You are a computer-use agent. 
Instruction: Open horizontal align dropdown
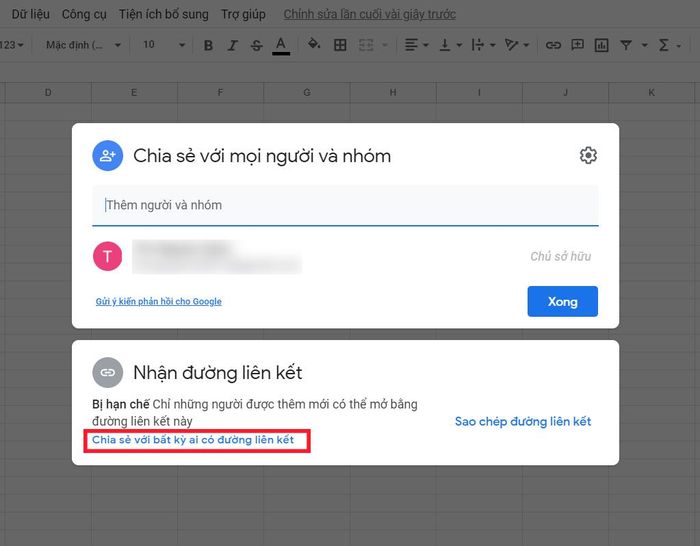coord(416,45)
